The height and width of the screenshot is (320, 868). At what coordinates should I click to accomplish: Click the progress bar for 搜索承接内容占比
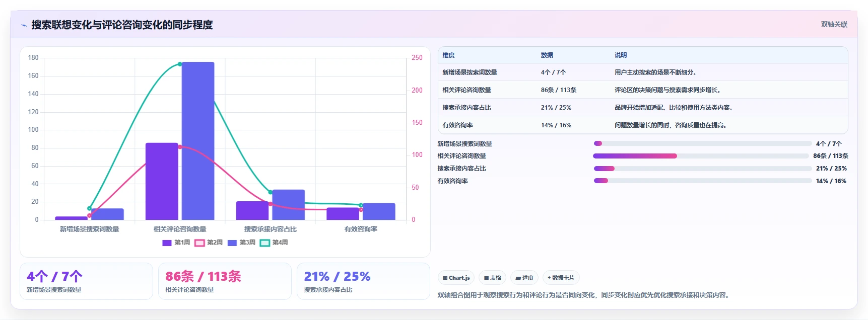tap(702, 169)
